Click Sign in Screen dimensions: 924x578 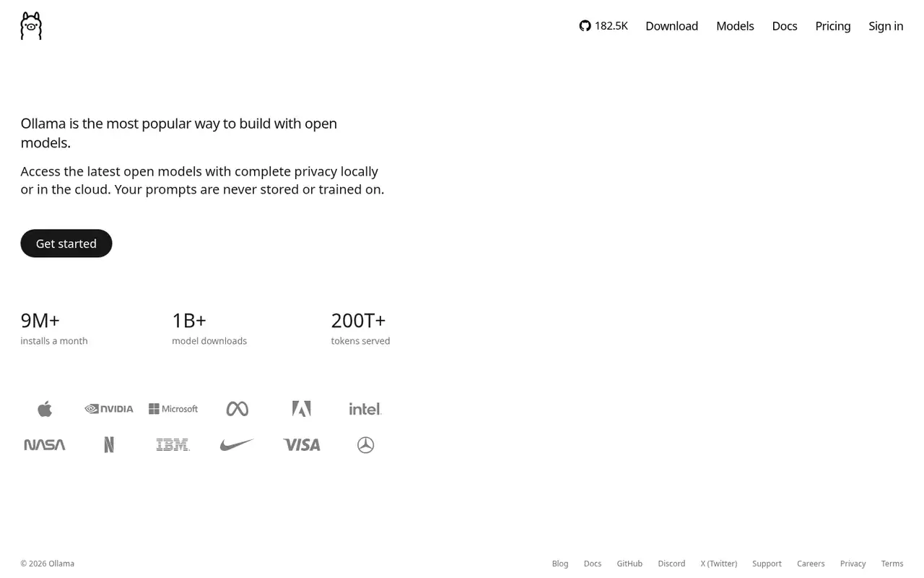(x=886, y=26)
